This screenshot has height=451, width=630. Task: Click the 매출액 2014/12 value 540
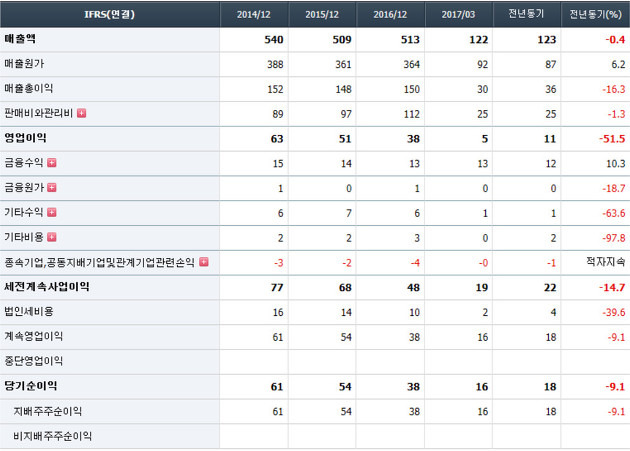coord(274,40)
